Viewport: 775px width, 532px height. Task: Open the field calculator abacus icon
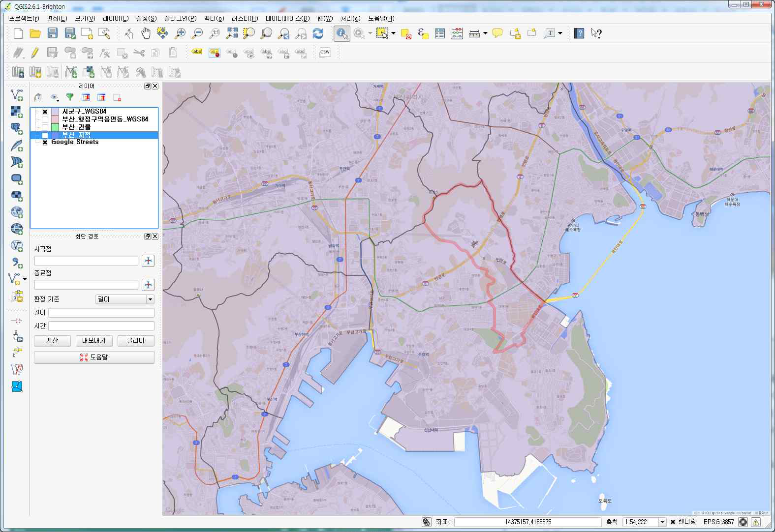coord(457,33)
